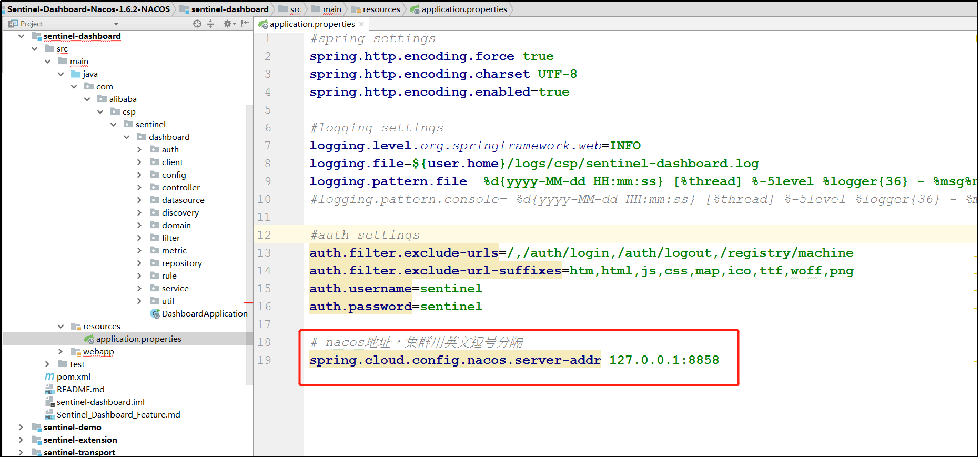The height and width of the screenshot is (458, 980).
Task: Select the service package folder icon
Action: [x=155, y=288]
